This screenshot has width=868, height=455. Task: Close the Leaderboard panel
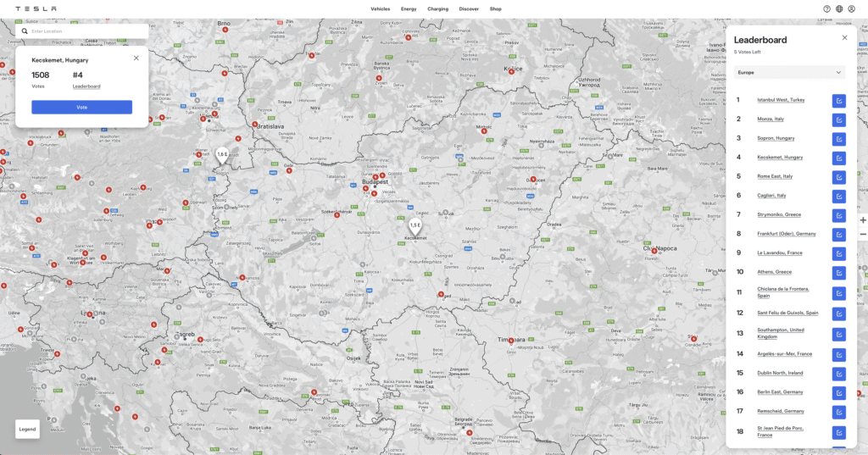tap(844, 37)
